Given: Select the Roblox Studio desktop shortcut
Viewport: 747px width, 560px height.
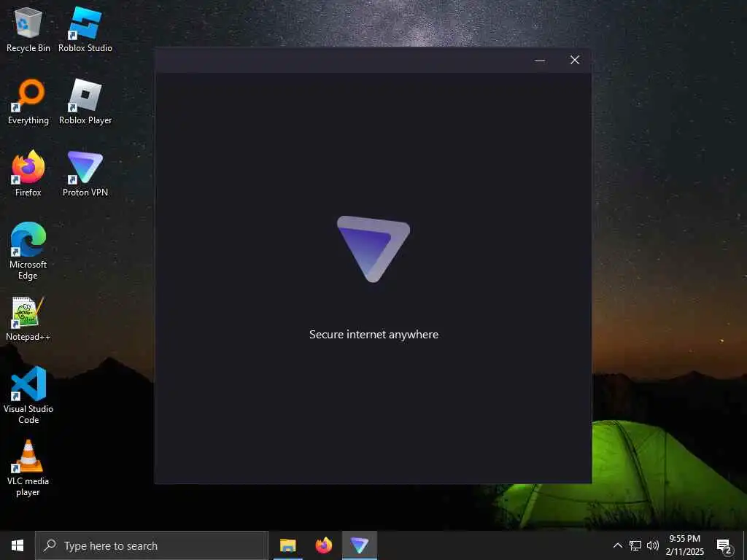Looking at the screenshot, I should pyautogui.click(x=85, y=29).
